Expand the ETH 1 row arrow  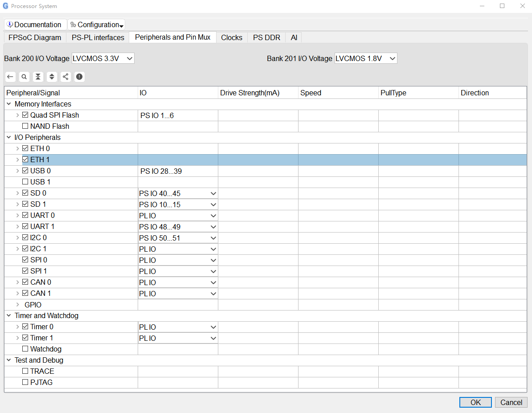pyautogui.click(x=18, y=159)
